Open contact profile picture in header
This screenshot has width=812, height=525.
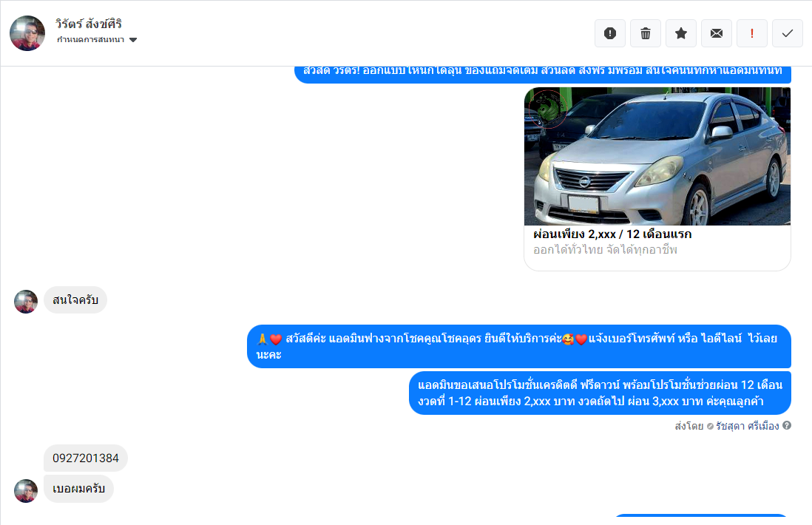pyautogui.click(x=27, y=33)
